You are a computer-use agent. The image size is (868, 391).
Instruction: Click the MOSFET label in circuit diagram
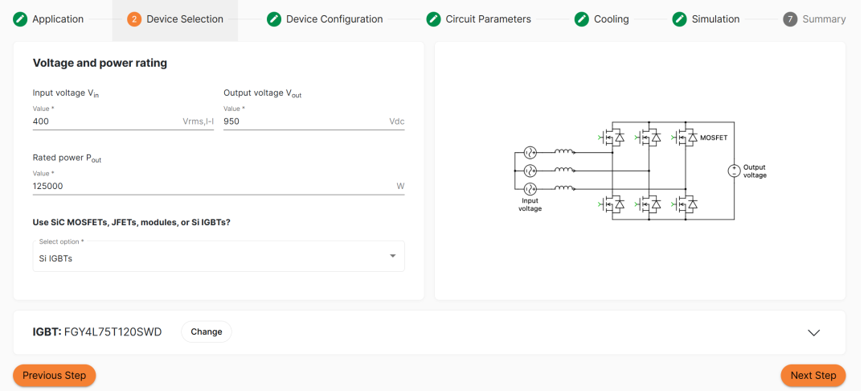[x=714, y=138]
